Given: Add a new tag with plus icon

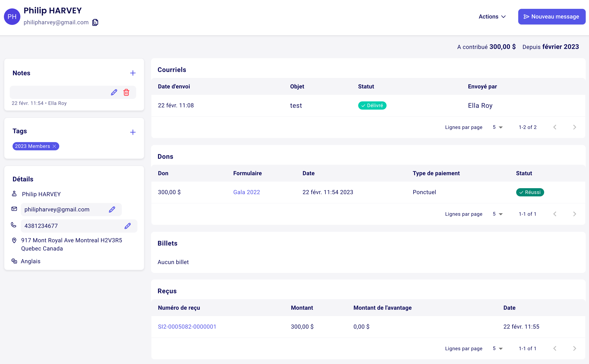Looking at the screenshot, I should pos(133,132).
